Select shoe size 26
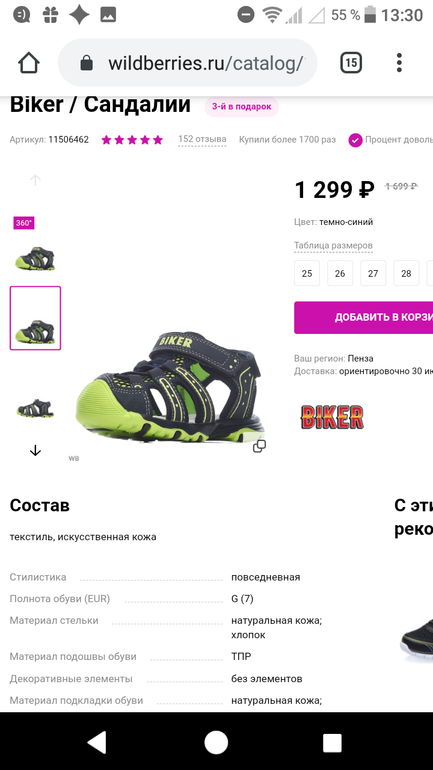The image size is (433, 770). [x=340, y=274]
